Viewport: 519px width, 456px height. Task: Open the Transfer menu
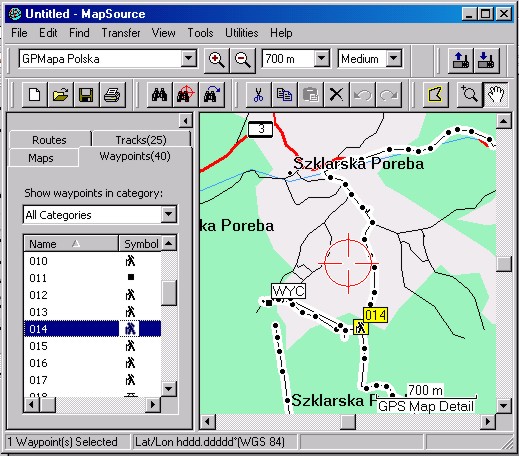pyautogui.click(x=121, y=33)
